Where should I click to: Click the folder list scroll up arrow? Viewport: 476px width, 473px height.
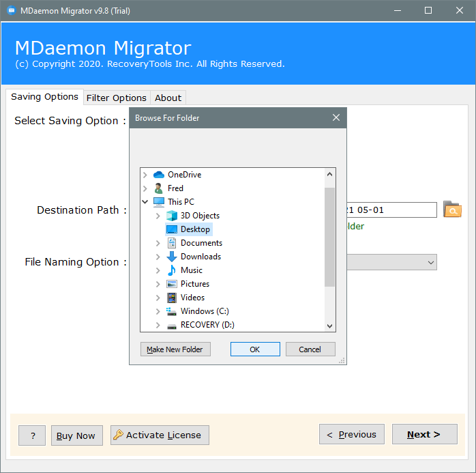coord(329,174)
